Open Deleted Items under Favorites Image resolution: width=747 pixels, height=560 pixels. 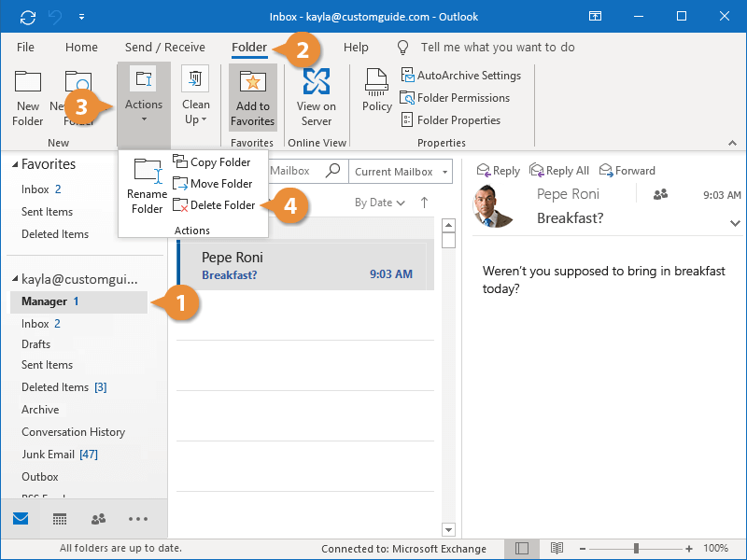(55, 234)
